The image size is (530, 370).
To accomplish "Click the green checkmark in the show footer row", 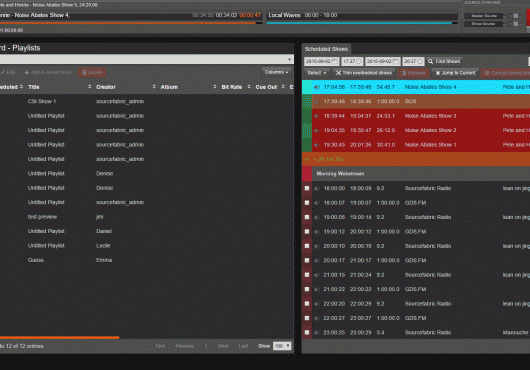I will (x=307, y=159).
